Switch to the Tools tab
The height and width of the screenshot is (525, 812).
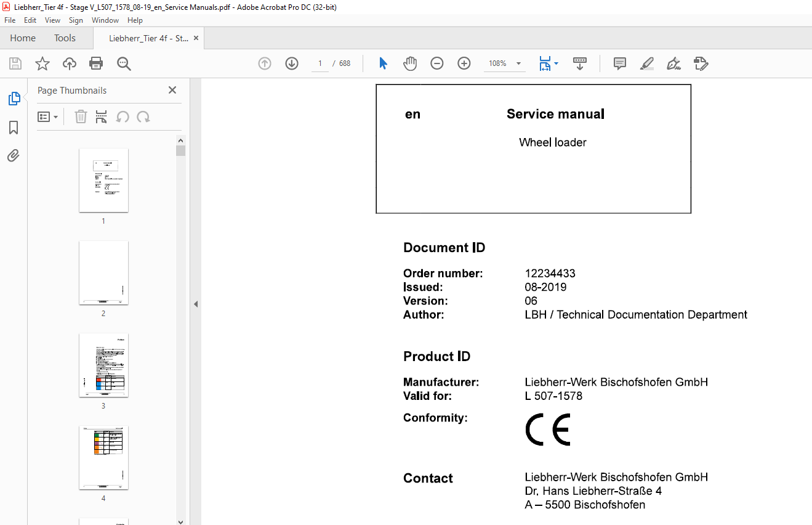[x=65, y=38]
